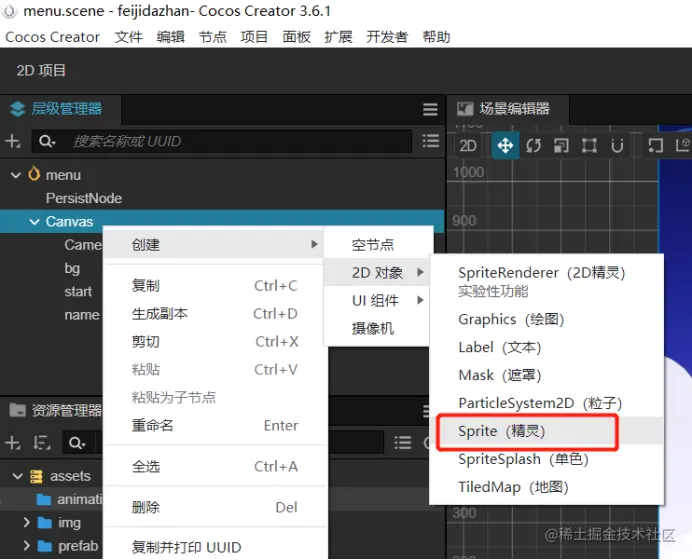Open the hierarchy search type dropdown
692x560 pixels.
(47, 141)
